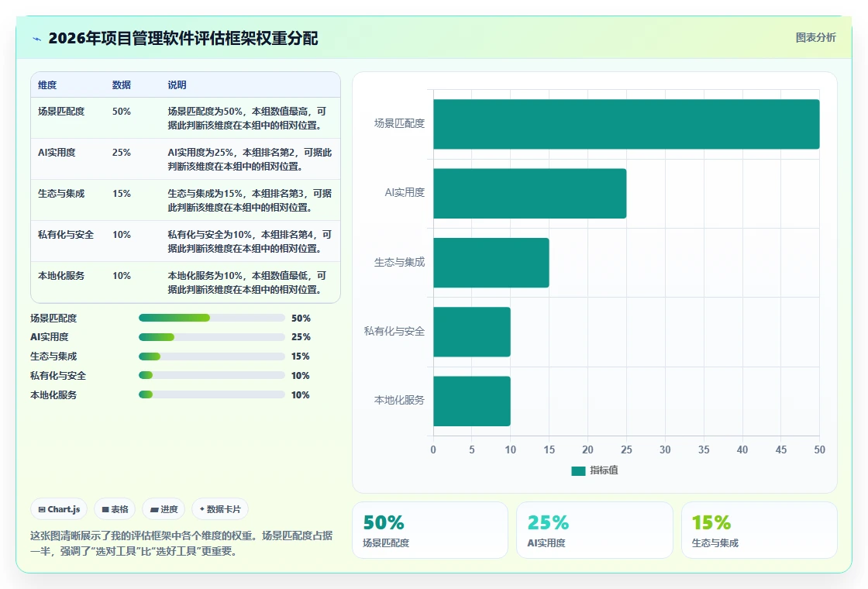Click the 场景匹配度 table row name
This screenshot has width=868, height=589.
tap(61, 112)
